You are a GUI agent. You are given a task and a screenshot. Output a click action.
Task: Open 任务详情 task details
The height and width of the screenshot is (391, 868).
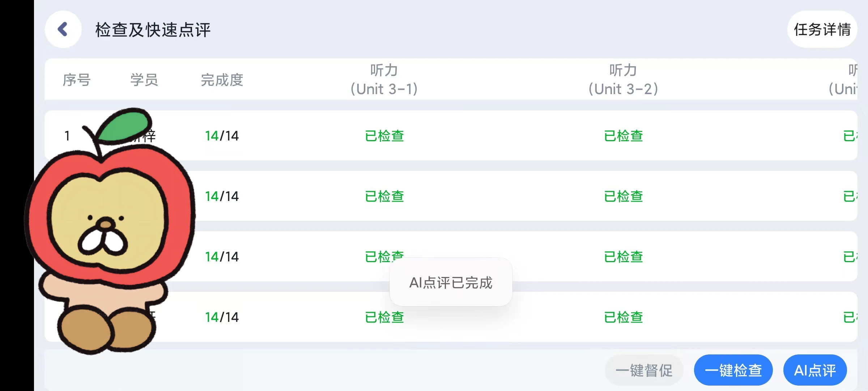tap(822, 29)
